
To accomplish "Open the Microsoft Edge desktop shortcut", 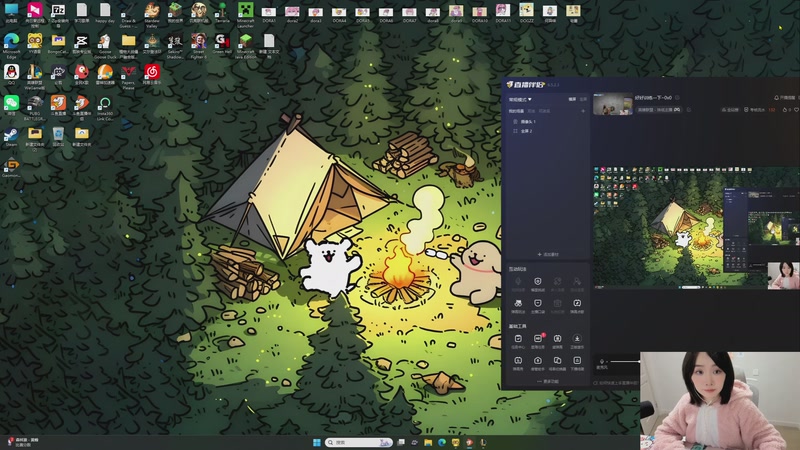I will (x=11, y=44).
